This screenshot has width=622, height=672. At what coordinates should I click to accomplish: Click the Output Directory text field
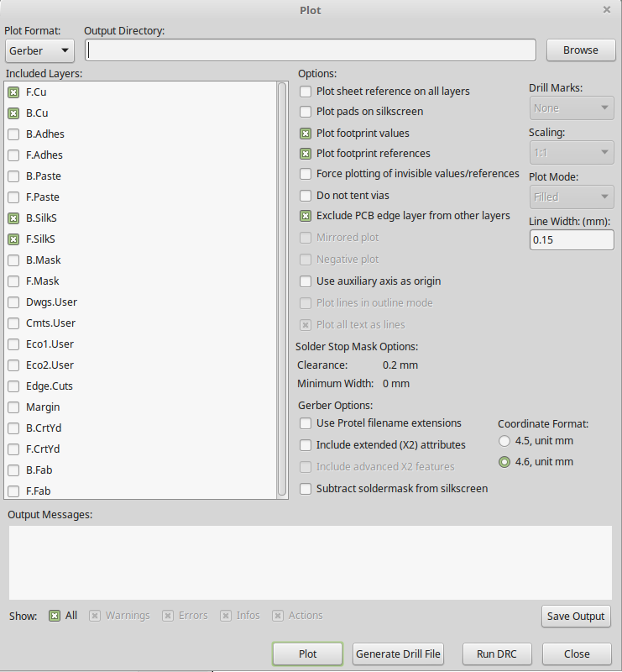click(x=311, y=50)
